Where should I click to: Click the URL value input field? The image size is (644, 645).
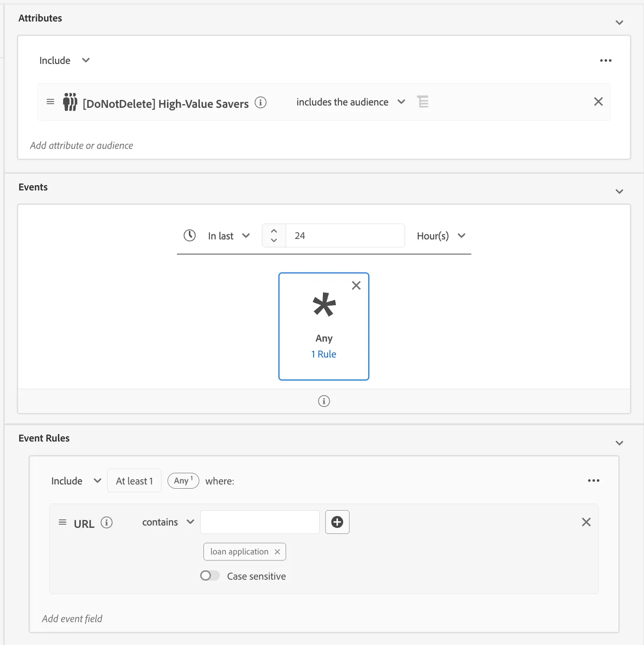click(260, 522)
